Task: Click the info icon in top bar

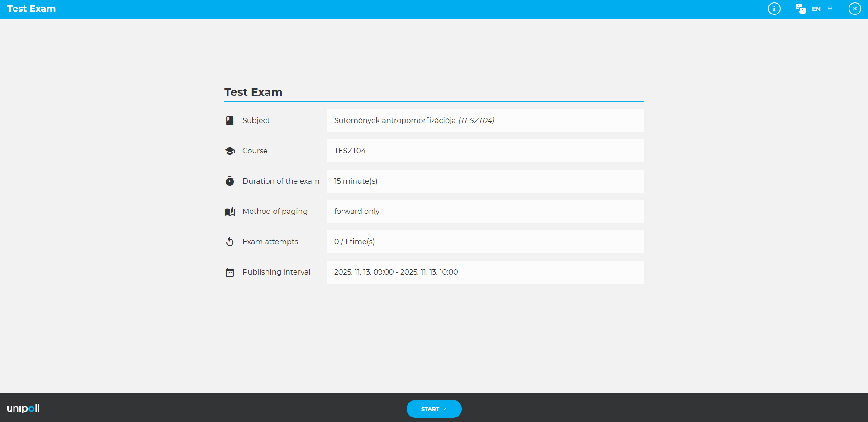Action: (x=774, y=9)
